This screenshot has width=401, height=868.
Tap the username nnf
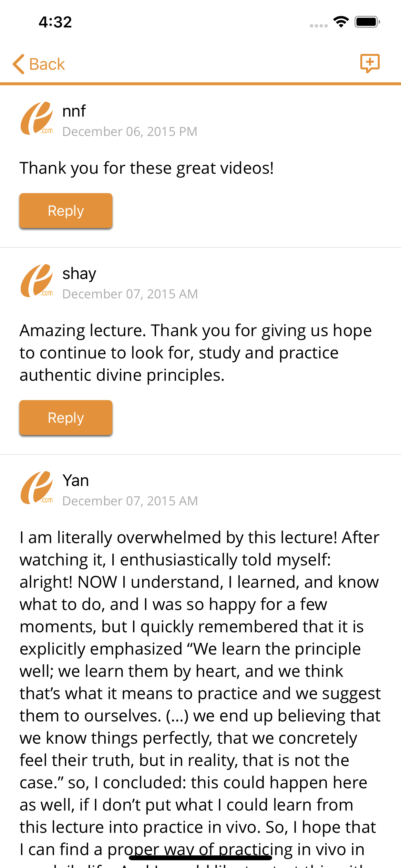pos(74,111)
